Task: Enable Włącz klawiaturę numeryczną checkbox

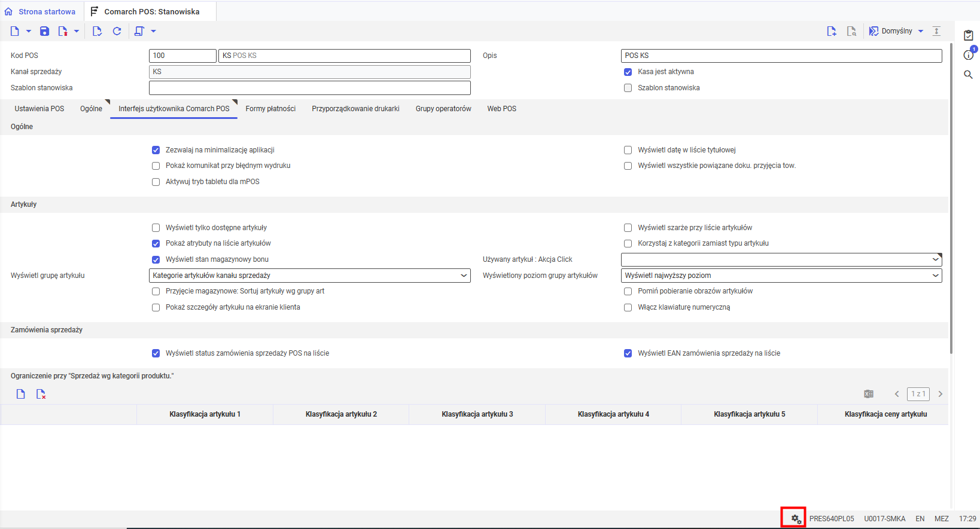Action: point(628,307)
